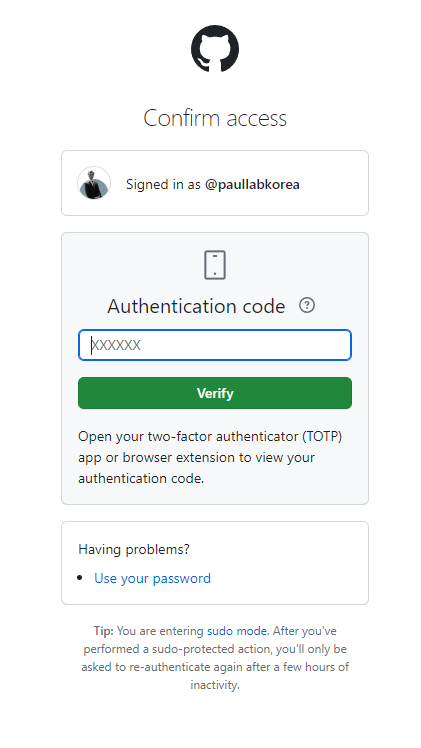Open the authentication code help icon
Image resolution: width=421 pixels, height=748 pixels.
pyautogui.click(x=307, y=305)
